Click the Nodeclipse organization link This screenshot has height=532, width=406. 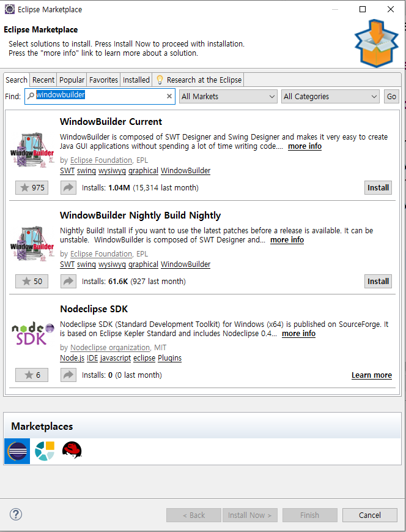110,348
